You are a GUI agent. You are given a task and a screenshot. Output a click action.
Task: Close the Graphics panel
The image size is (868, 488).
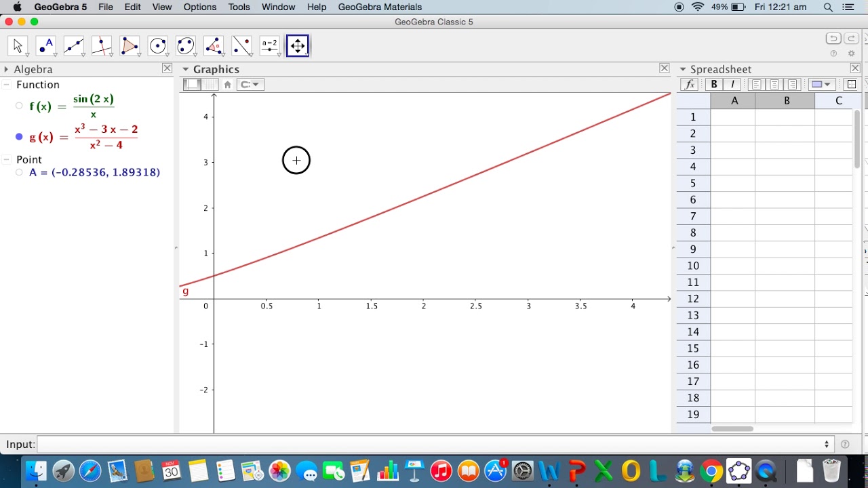click(x=665, y=68)
